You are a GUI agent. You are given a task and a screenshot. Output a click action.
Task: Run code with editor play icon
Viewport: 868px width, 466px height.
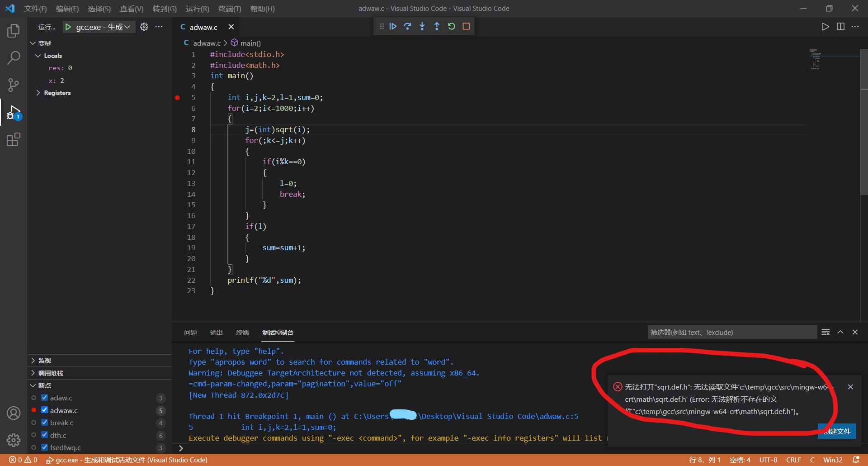(x=825, y=27)
